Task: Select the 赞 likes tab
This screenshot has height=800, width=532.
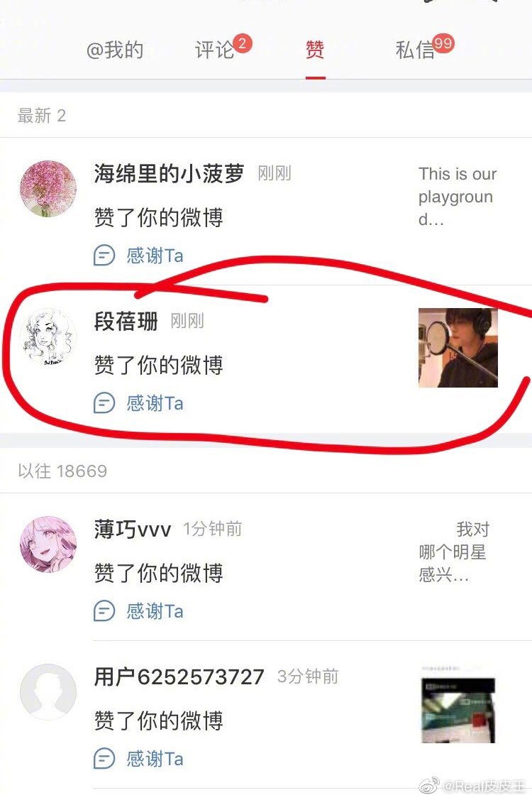Action: [315, 50]
